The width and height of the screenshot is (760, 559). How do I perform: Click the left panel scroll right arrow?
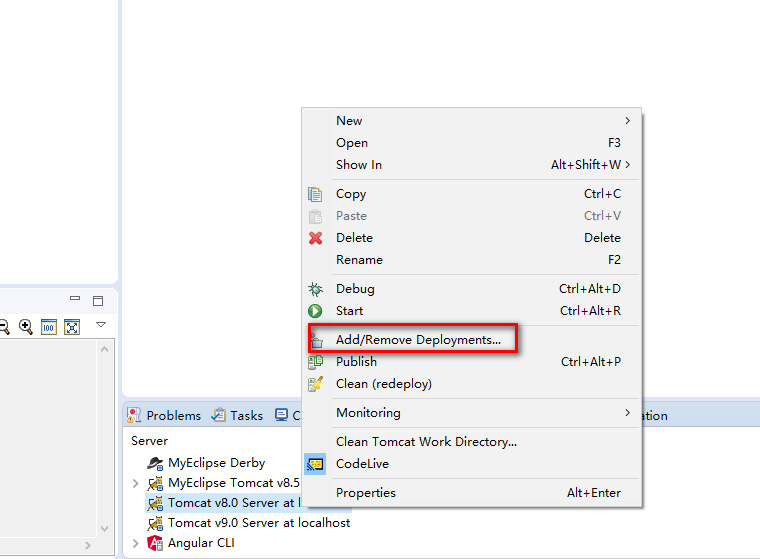coord(88,545)
